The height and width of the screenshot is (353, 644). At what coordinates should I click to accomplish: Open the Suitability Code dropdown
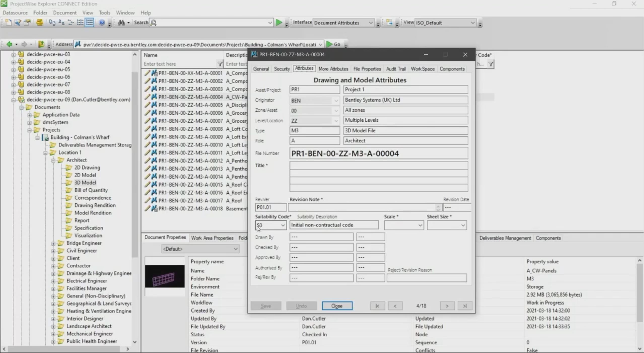(x=283, y=225)
